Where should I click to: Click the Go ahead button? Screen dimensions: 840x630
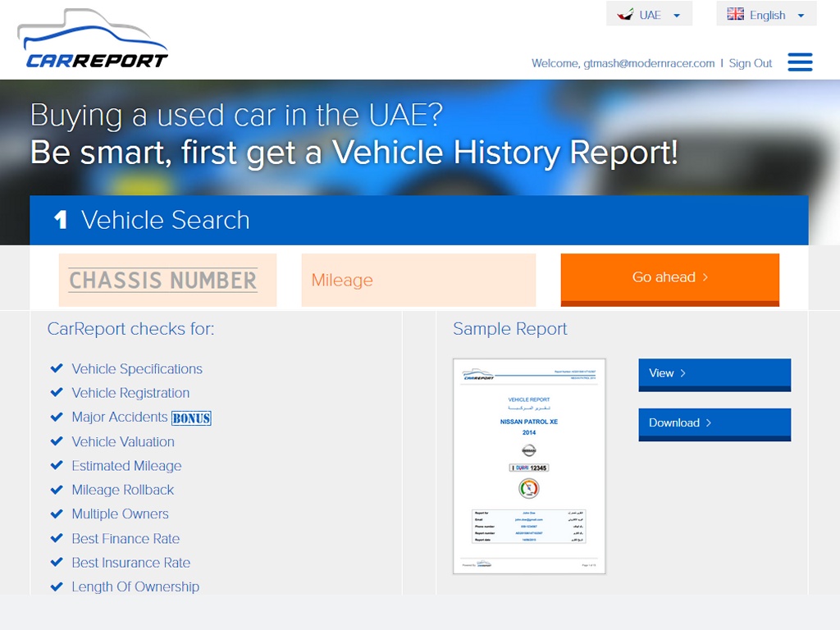[x=669, y=279]
